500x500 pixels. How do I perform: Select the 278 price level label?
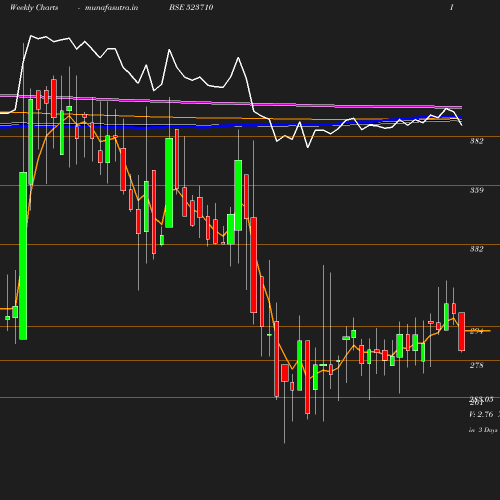(x=476, y=365)
